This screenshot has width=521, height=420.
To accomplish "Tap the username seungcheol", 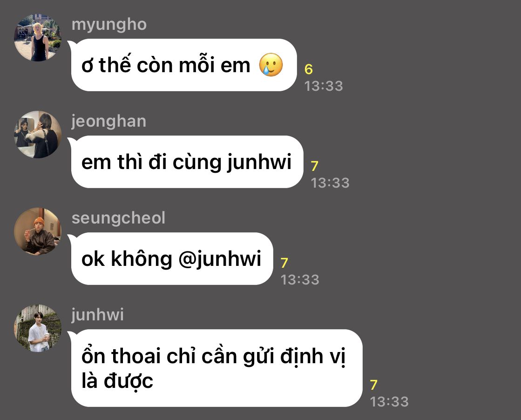I will tap(118, 218).
